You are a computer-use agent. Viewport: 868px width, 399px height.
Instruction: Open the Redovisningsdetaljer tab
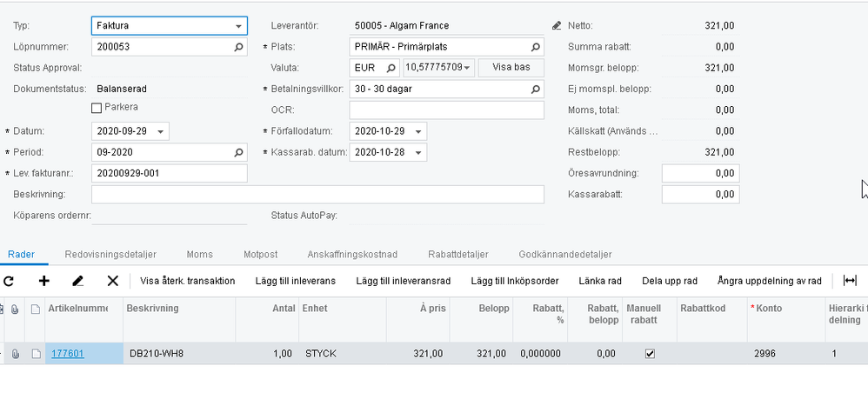point(110,255)
